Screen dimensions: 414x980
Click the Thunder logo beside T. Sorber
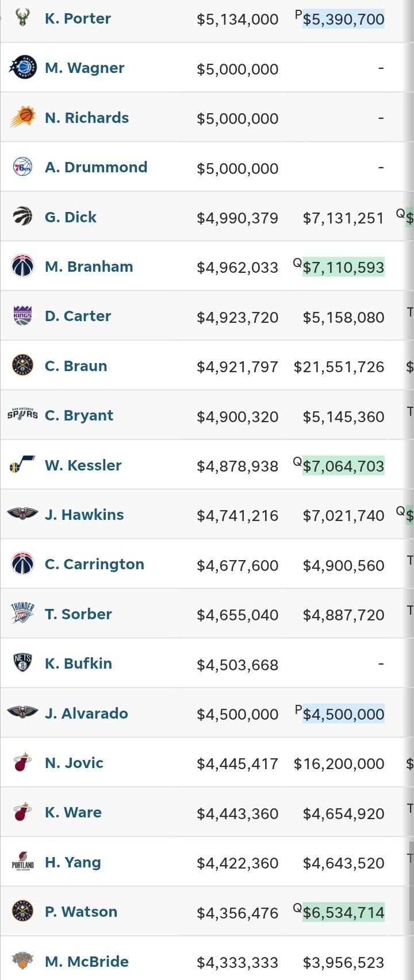click(22, 614)
